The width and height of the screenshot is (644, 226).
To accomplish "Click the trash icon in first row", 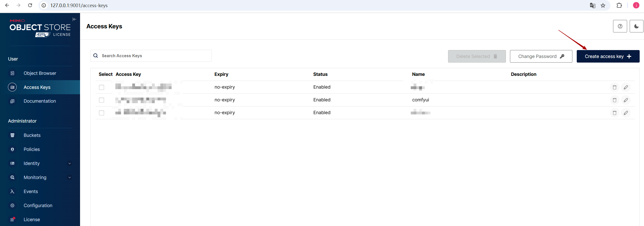I will 614,87.
